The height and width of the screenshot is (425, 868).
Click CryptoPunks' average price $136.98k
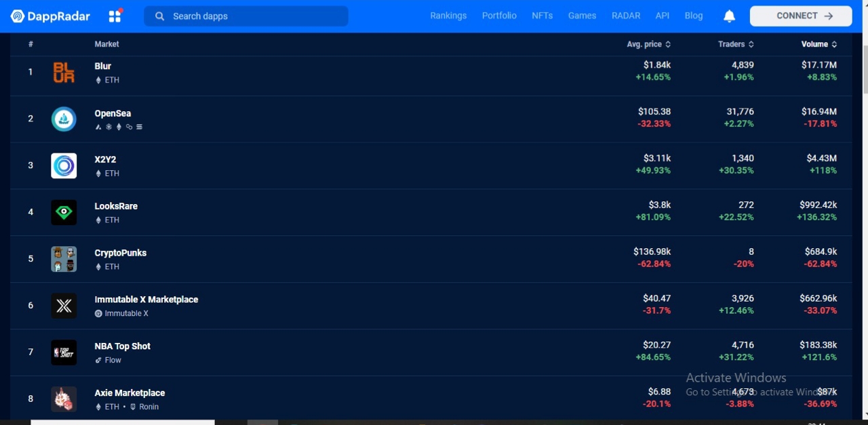coord(652,252)
